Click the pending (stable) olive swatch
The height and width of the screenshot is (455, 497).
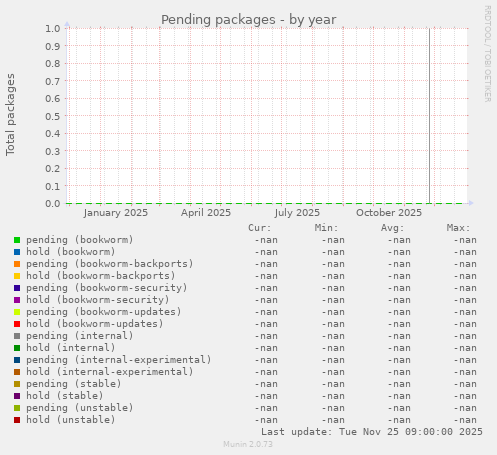pos(17,384)
